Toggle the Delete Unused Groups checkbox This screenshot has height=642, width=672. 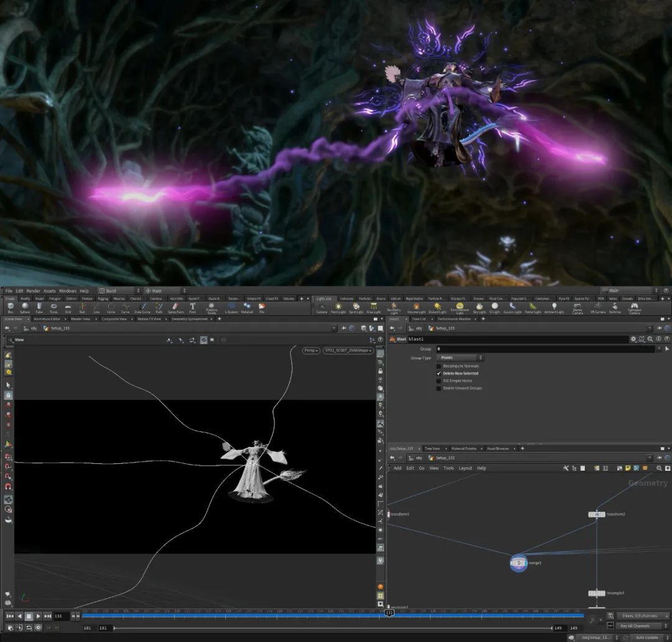[x=438, y=388]
